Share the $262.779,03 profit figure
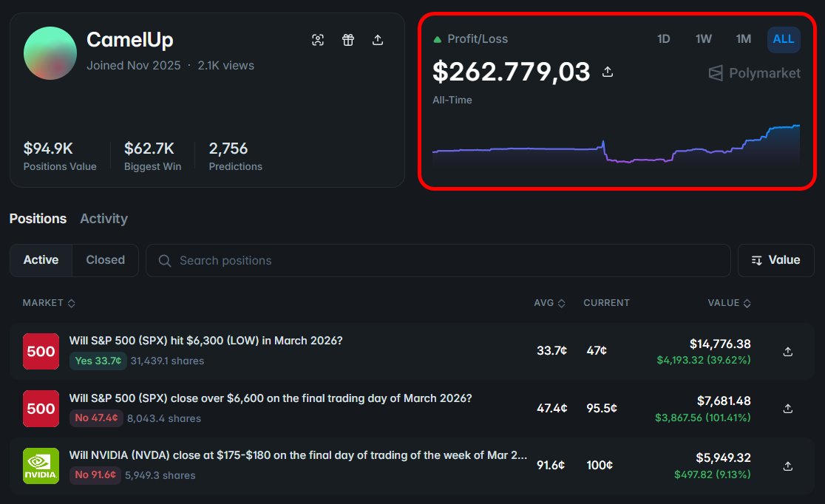 (608, 72)
